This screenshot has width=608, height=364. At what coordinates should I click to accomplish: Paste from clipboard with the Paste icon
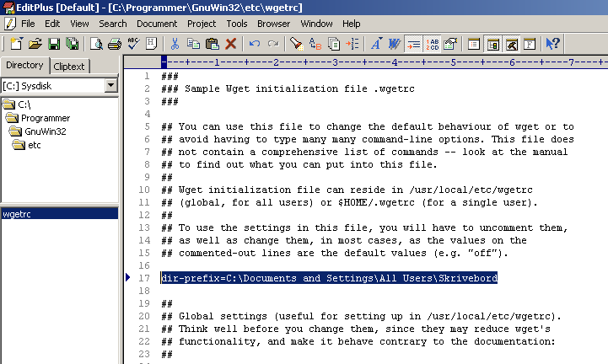pyautogui.click(x=213, y=44)
